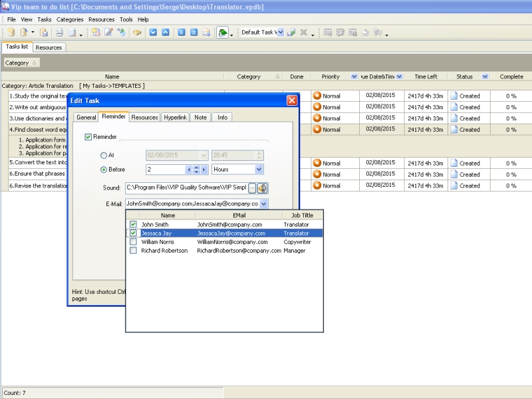The image size is (532, 399).
Task: Open the Categories menu
Action: click(70, 19)
